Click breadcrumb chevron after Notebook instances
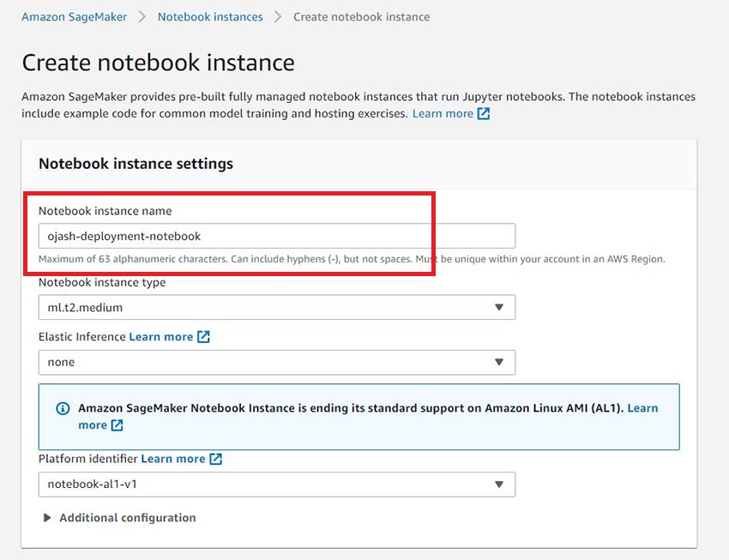The height and width of the screenshot is (560, 729). point(278,17)
